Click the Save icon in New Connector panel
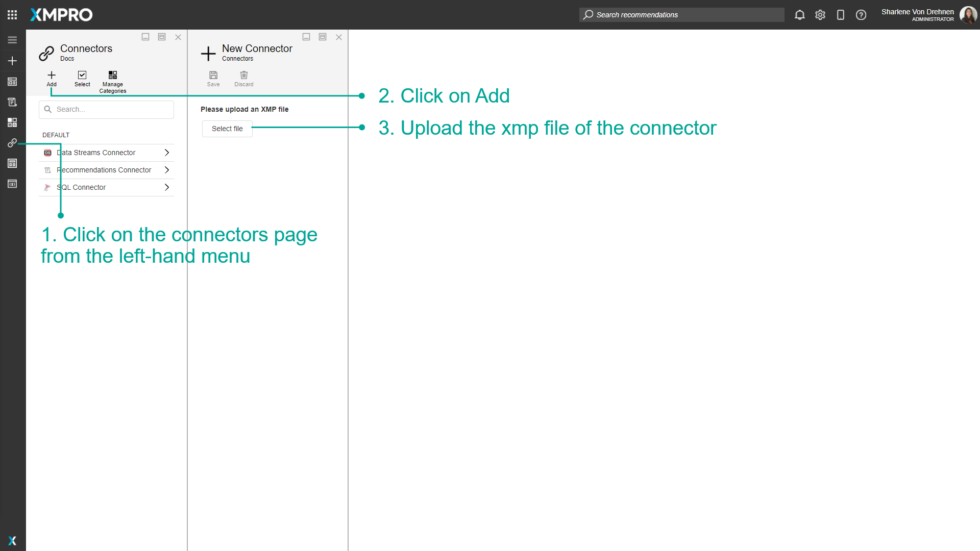This screenshot has width=980, height=551. 213,78
